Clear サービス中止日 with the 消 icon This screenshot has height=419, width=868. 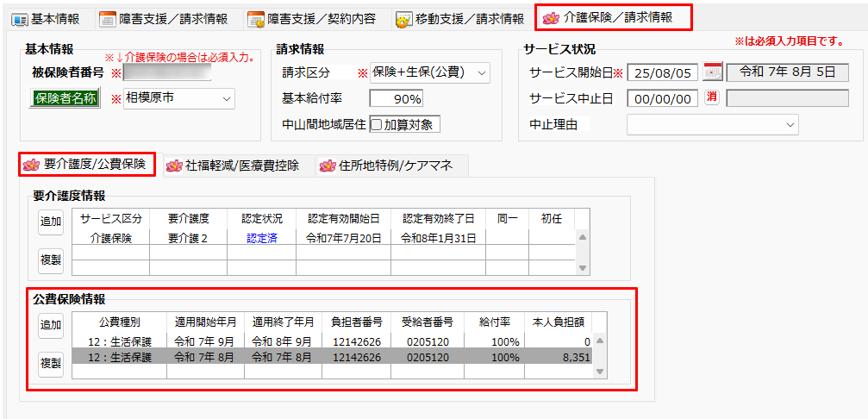coord(713,98)
